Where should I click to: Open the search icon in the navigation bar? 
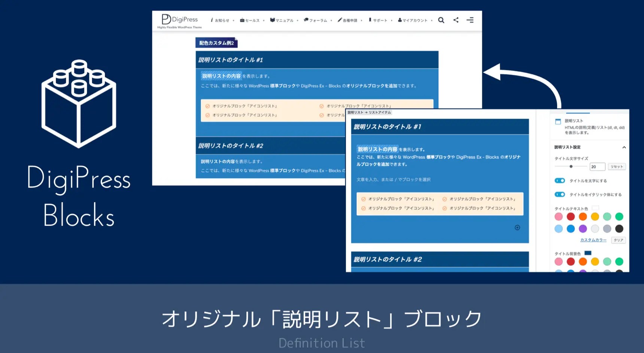point(441,20)
